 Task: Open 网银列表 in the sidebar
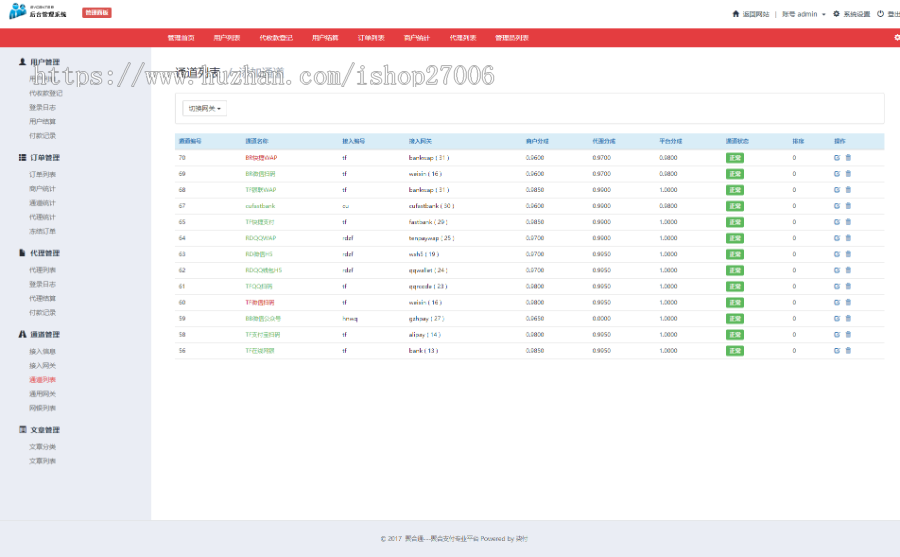(x=42, y=408)
